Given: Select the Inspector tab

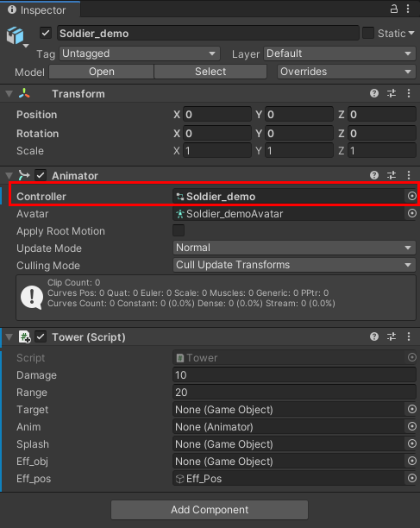Looking at the screenshot, I should pos(40,9).
